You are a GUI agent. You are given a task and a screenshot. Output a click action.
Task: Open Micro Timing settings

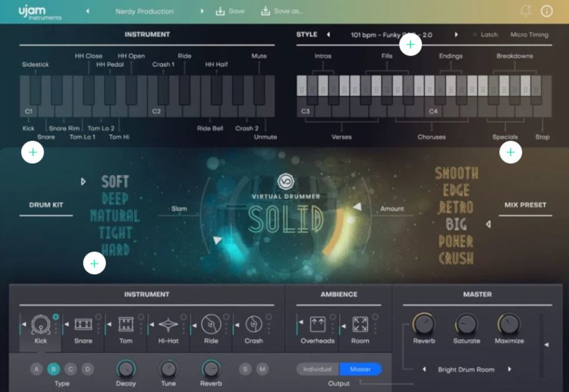coord(529,35)
